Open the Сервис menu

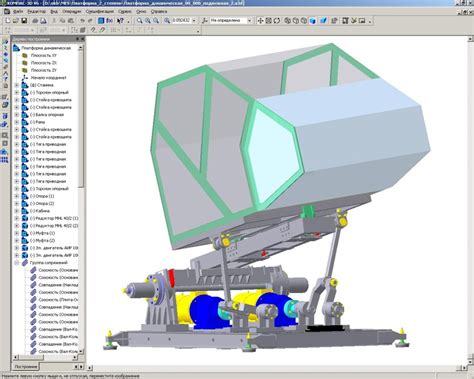[125, 12]
